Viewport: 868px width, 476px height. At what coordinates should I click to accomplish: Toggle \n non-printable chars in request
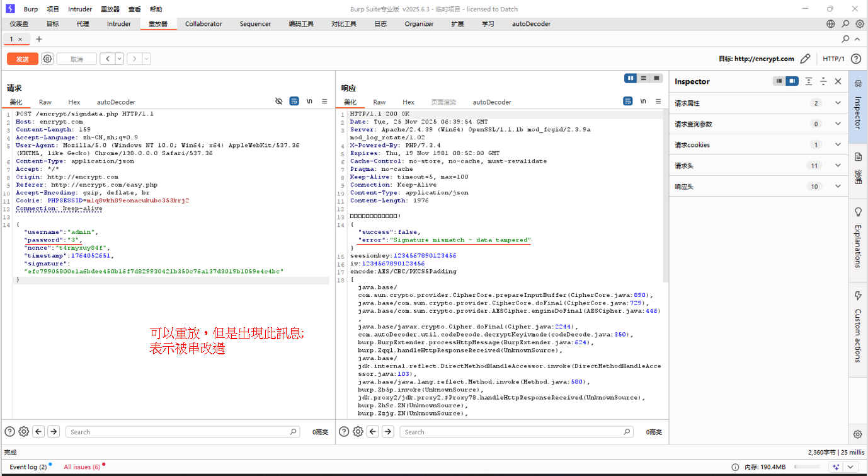(309, 101)
